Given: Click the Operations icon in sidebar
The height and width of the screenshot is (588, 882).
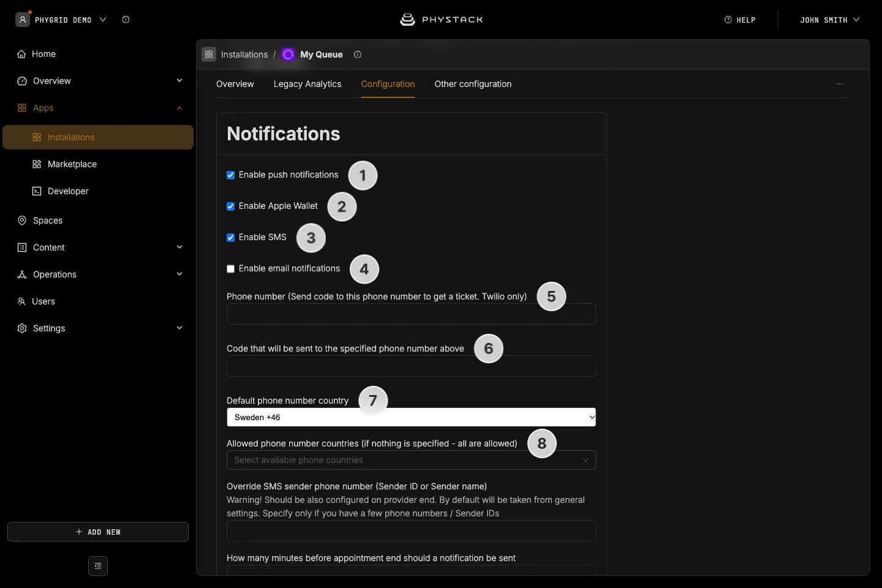Looking at the screenshot, I should point(22,274).
